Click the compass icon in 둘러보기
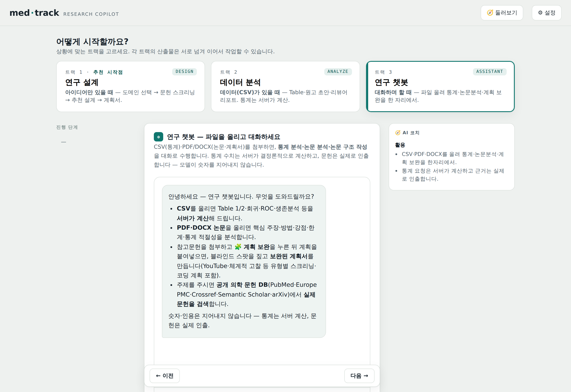Image resolution: width=571 pixels, height=392 pixels. (490, 13)
